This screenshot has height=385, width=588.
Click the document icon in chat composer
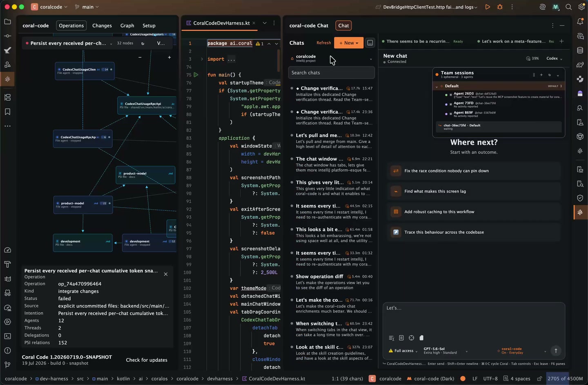pos(401,338)
